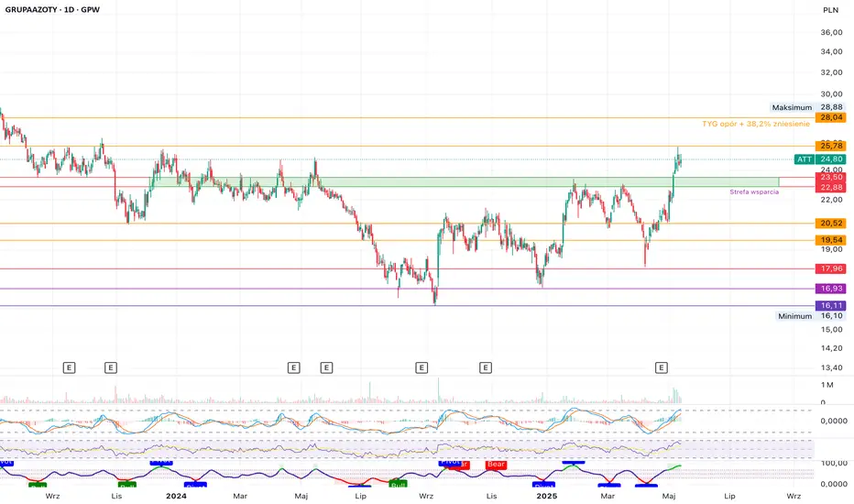The width and height of the screenshot is (854, 504).
Task: Click the Maksimum 28,88 high label
Action: (x=807, y=107)
